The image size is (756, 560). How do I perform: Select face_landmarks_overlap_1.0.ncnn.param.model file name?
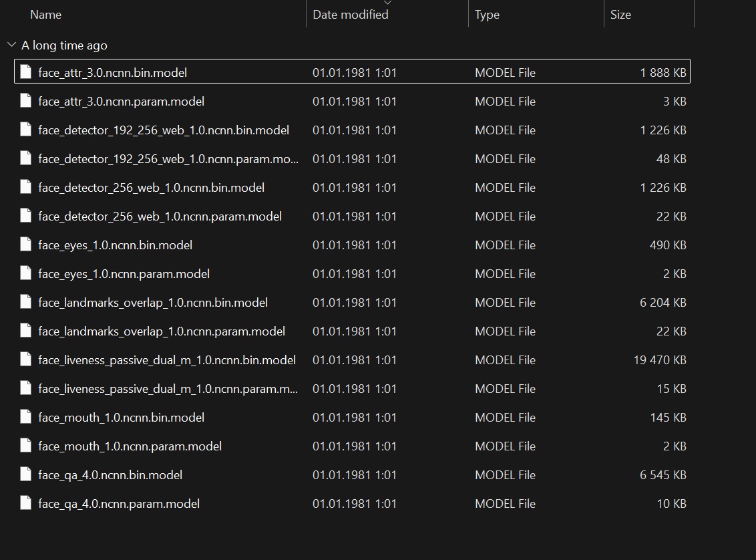click(x=162, y=331)
